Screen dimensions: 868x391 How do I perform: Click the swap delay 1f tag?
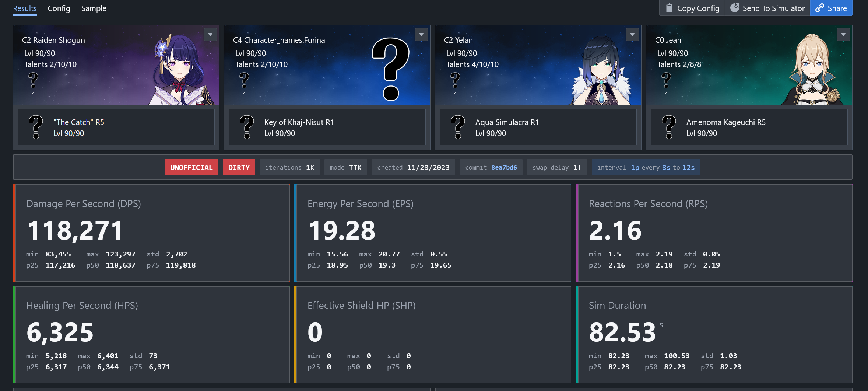coord(557,167)
